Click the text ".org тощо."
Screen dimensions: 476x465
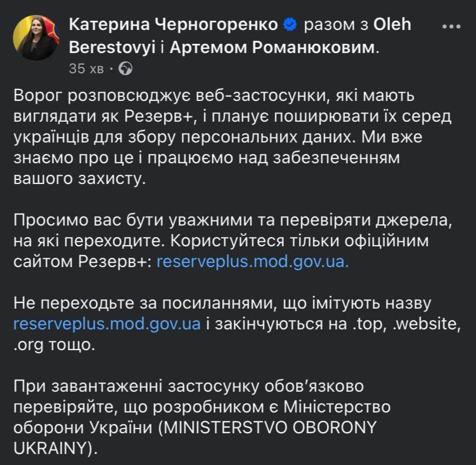point(55,344)
